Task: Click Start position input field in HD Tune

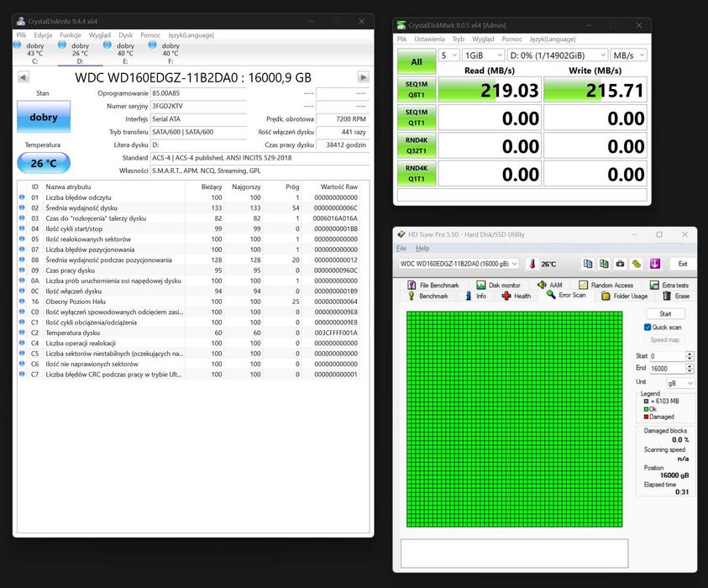Action: pos(668,356)
